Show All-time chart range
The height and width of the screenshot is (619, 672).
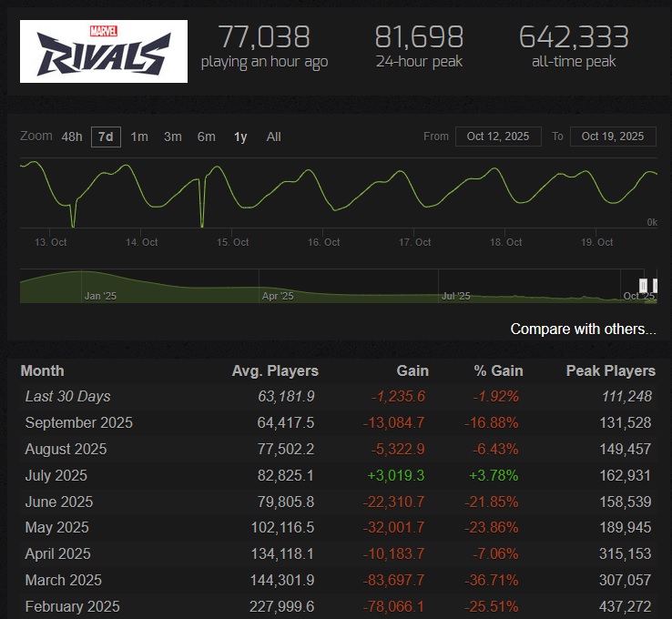coord(273,137)
